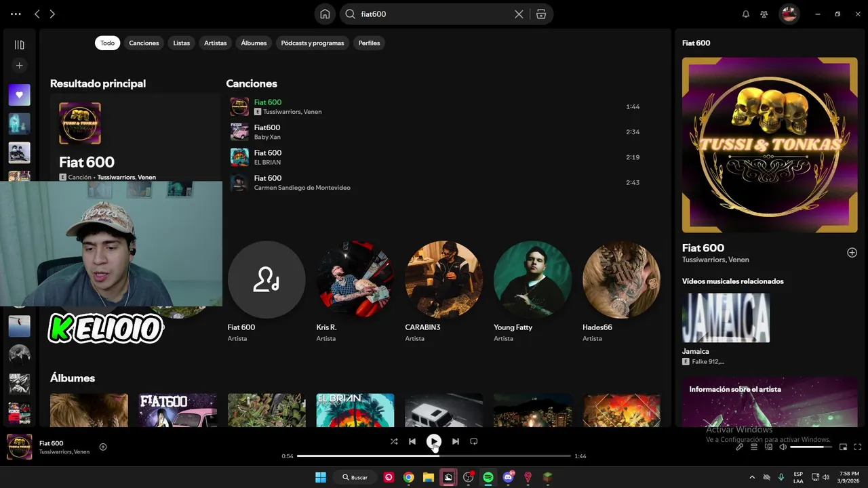Play Fiat 600 by EL BRIAN
This screenshot has height=488, width=868.
(435, 157)
